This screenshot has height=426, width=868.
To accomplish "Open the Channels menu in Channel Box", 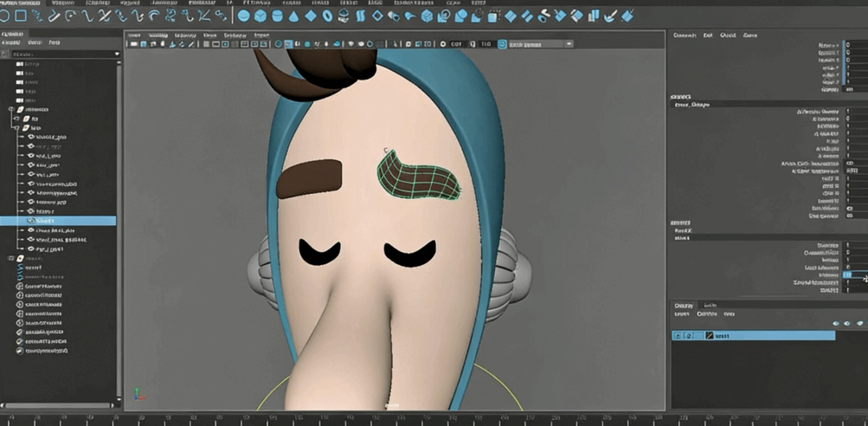I will tap(685, 35).
